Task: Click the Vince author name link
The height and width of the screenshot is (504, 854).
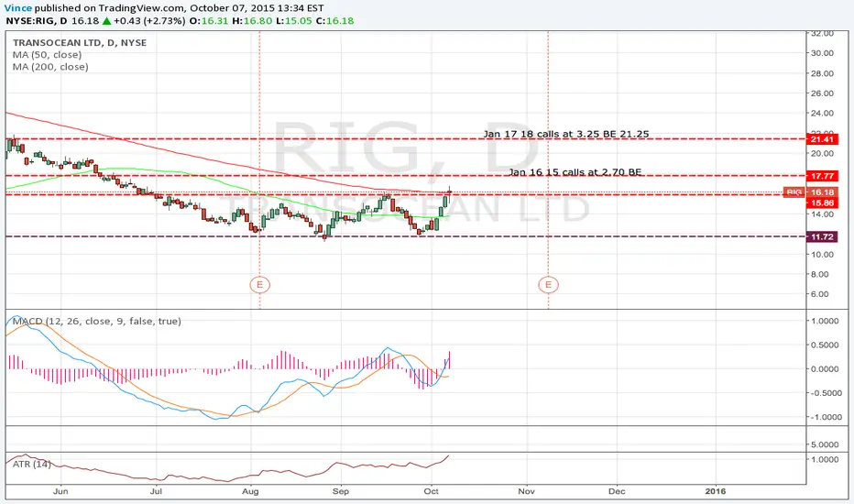Action: 18,8
